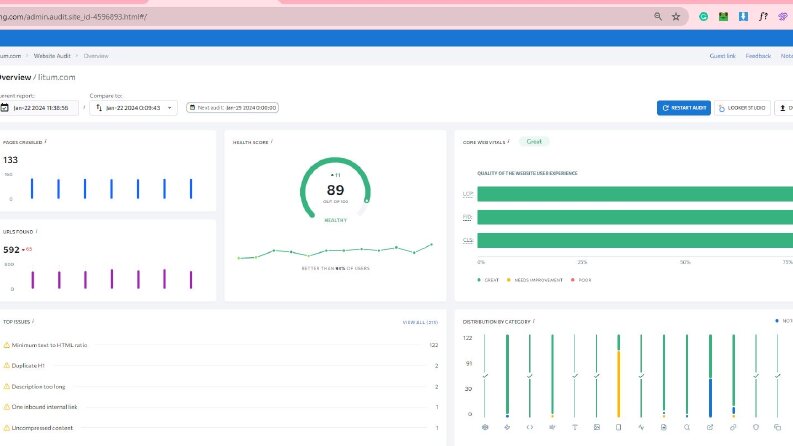Open the blue download-arrow extension
This screenshot has height=446, width=793.
point(743,17)
